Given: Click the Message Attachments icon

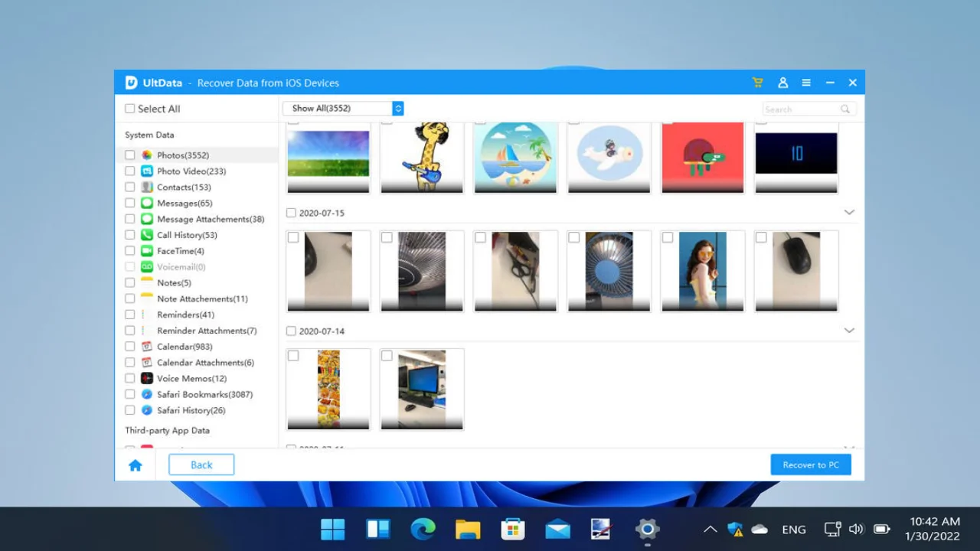Looking at the screenshot, I should point(147,220).
